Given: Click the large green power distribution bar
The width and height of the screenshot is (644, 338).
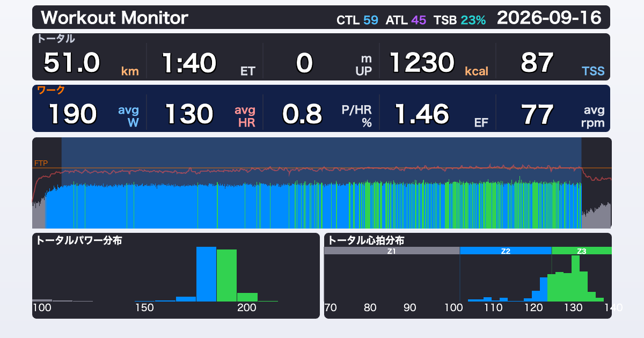Looking at the screenshot, I should tap(226, 276).
